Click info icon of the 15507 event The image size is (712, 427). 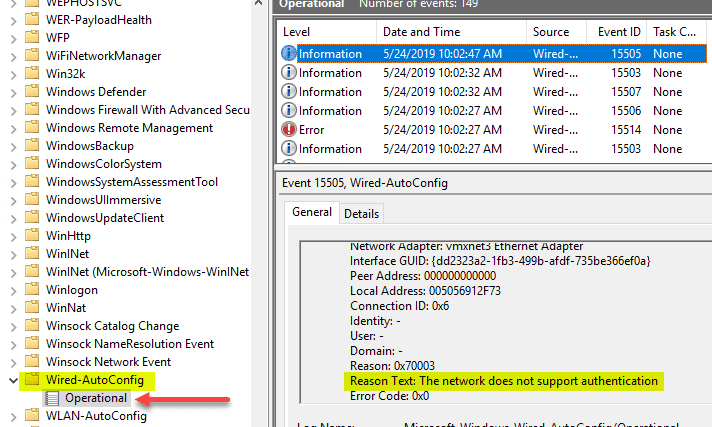[290, 92]
